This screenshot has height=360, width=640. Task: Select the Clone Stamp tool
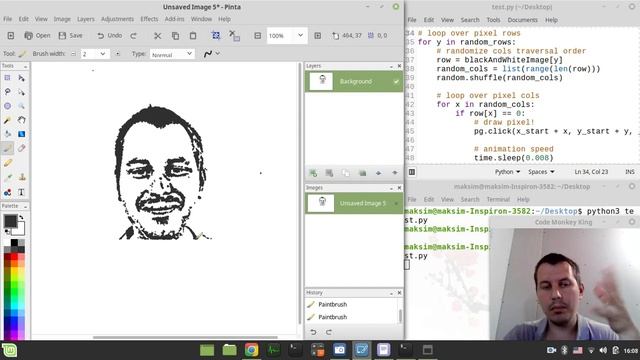tap(22, 177)
